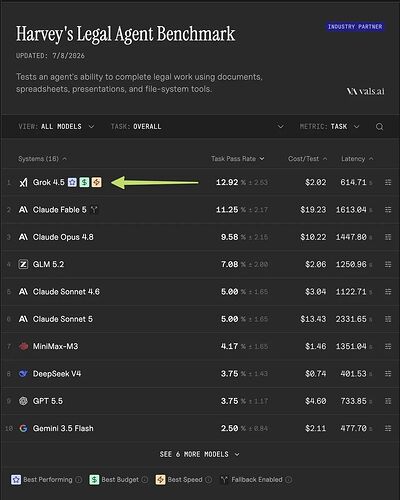Click the $10.22 cost value

point(313,237)
